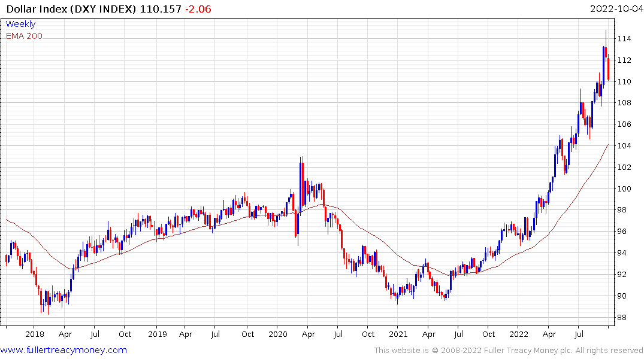Click the 110 price axis label

(x=624, y=81)
